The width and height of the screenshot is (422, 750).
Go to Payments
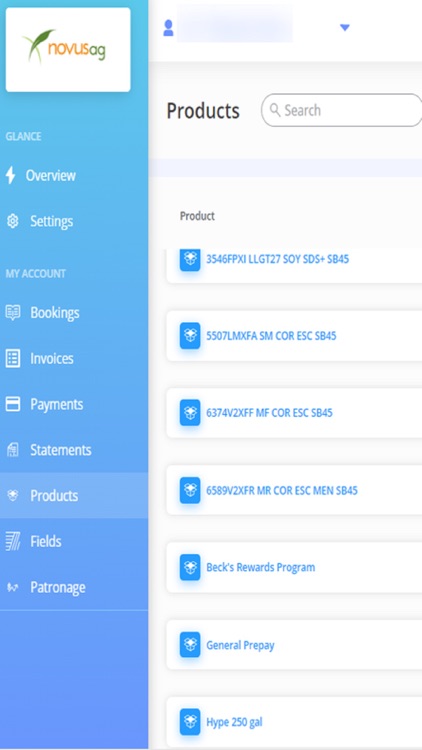click(x=56, y=404)
